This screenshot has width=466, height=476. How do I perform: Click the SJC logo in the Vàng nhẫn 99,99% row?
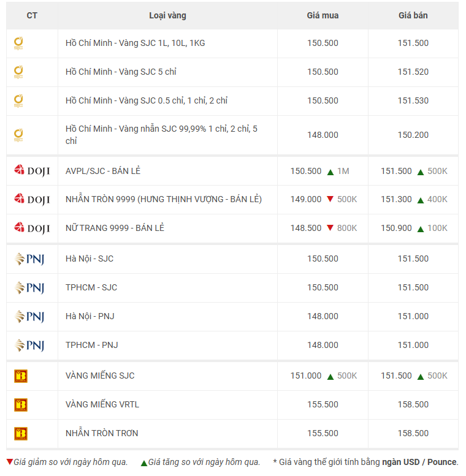click(19, 135)
